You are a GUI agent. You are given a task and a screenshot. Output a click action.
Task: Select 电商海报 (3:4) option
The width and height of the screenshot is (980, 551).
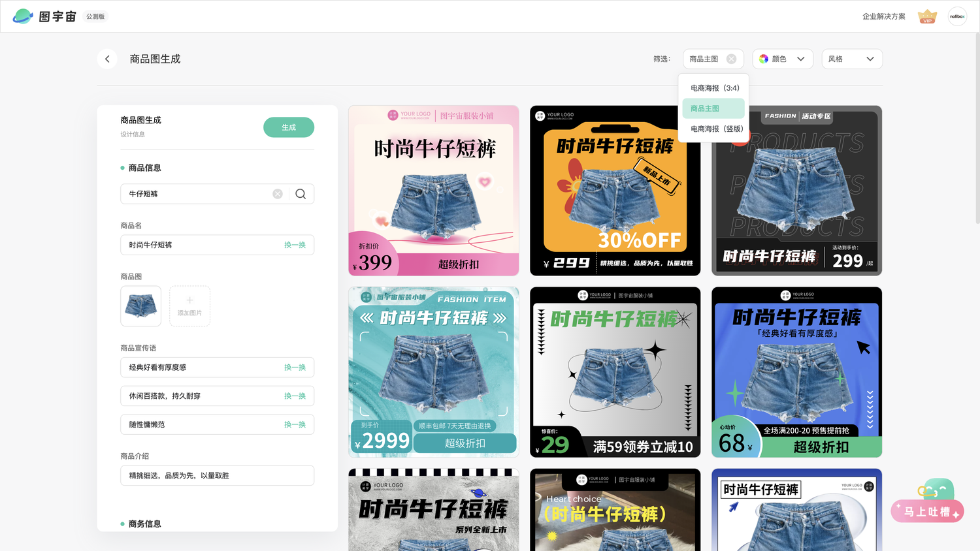(714, 88)
